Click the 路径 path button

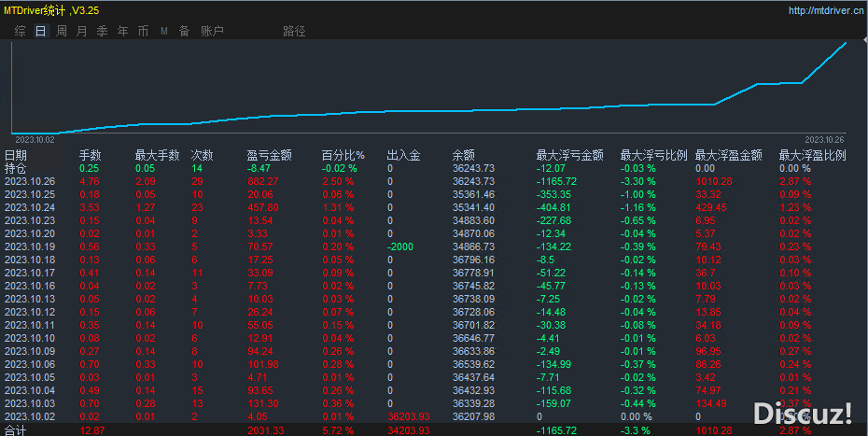pyautogui.click(x=293, y=31)
